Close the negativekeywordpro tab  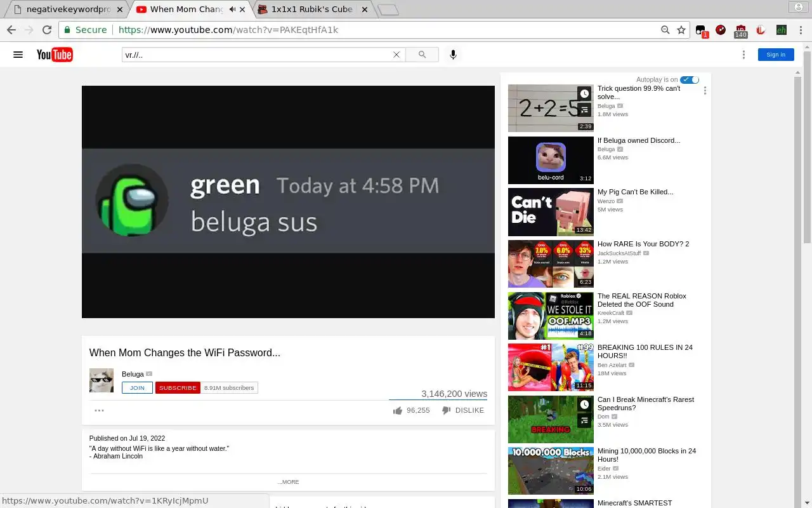point(120,10)
